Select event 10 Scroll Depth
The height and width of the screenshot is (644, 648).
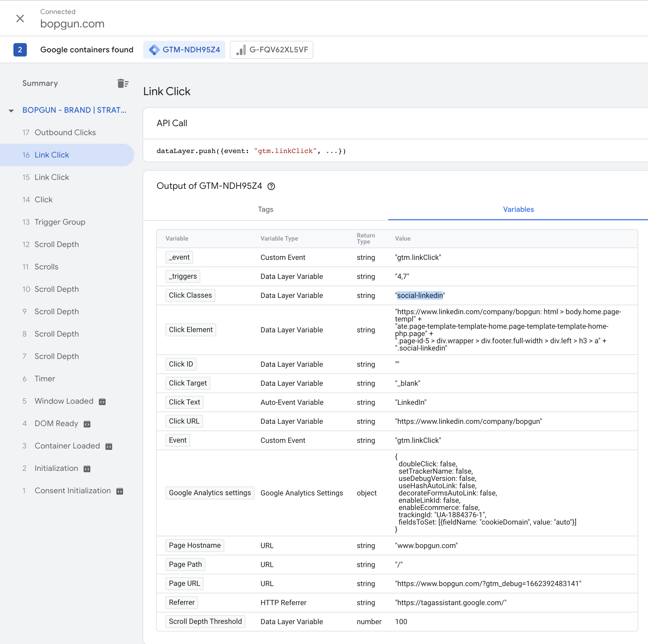click(x=67, y=289)
